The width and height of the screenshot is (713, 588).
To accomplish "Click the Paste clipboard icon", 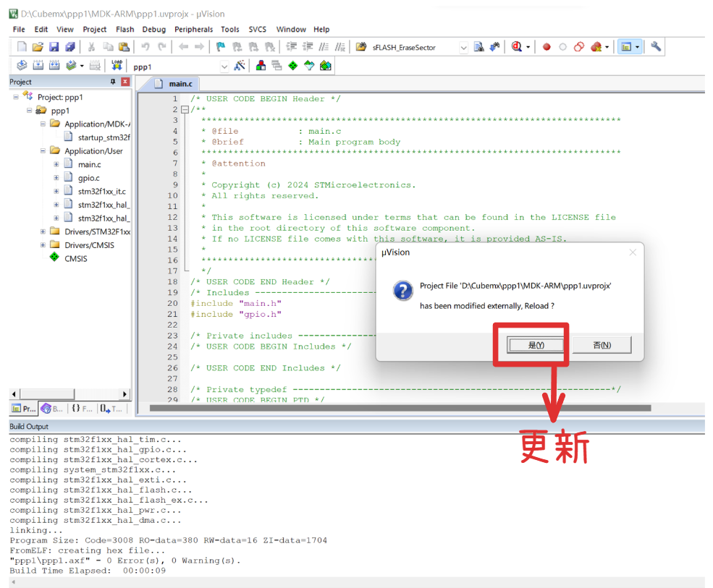I will 124,47.
